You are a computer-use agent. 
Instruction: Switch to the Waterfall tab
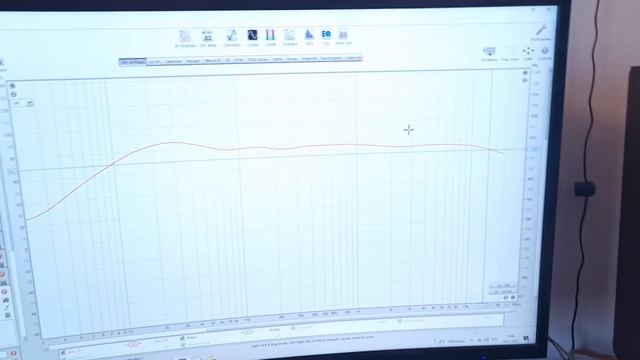309,59
